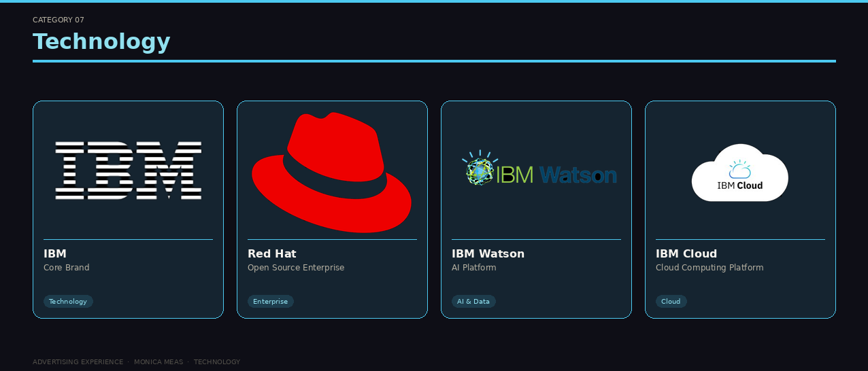Click the 'Open Source Enterprise' subtitle
Image resolution: width=868 pixels, height=371 pixels.
pyautogui.click(x=296, y=268)
